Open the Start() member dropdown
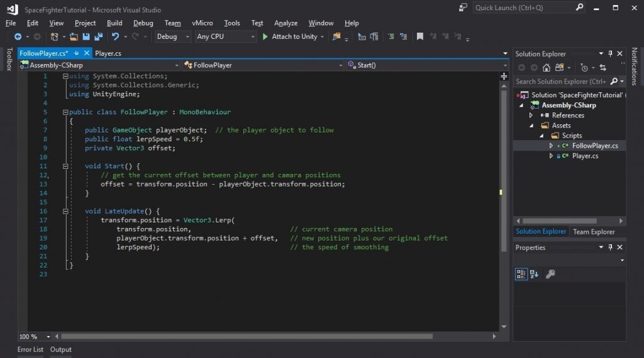The height and width of the screenshot is (358, 644). 427,65
